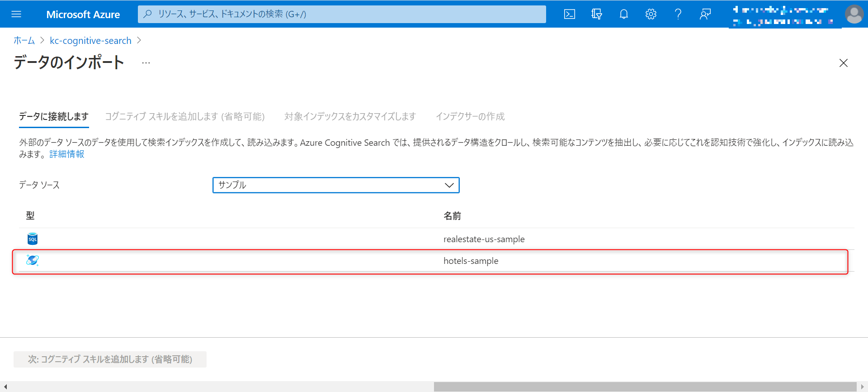Focus the portal search box
The width and height of the screenshot is (868, 392).
pos(342,14)
